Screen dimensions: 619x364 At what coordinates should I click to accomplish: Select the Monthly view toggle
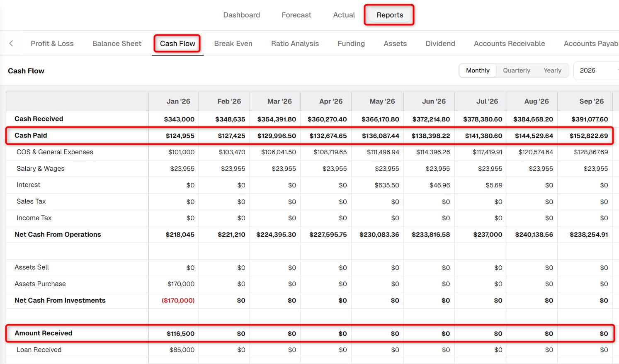pyautogui.click(x=478, y=70)
